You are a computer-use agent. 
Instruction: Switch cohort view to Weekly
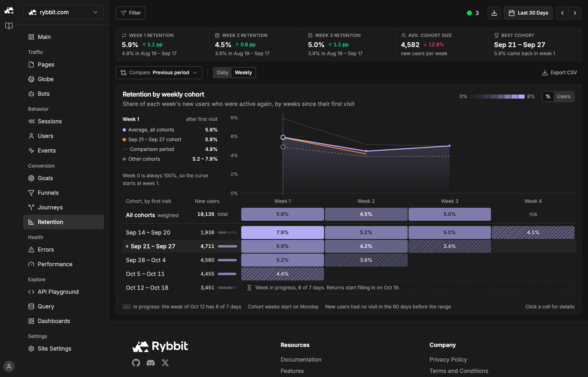(x=243, y=73)
